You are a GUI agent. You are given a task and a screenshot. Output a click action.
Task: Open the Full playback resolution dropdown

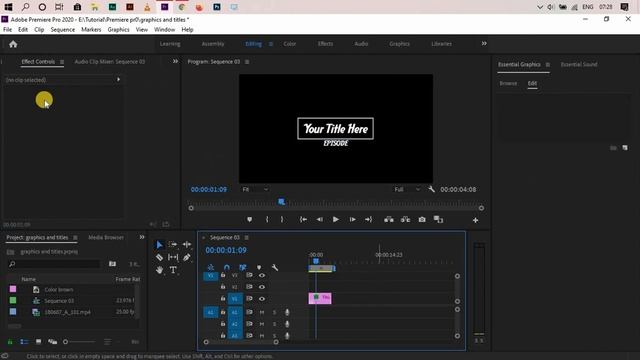click(x=407, y=189)
